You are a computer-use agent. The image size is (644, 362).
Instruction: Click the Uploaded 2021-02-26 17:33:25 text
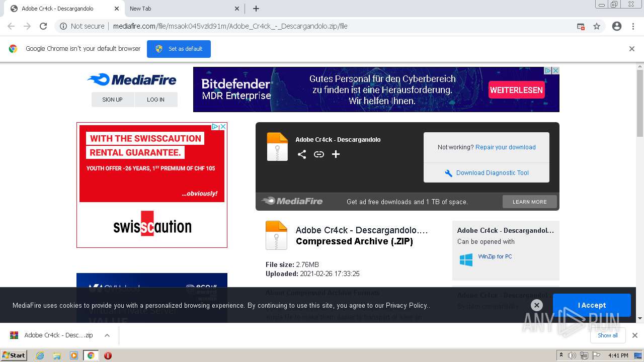pyautogui.click(x=312, y=274)
